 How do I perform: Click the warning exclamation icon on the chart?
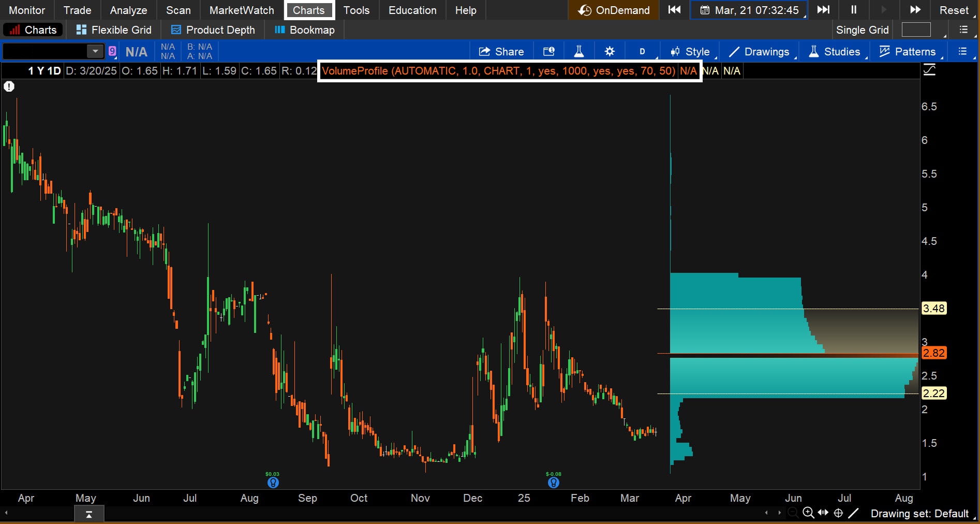[x=9, y=86]
